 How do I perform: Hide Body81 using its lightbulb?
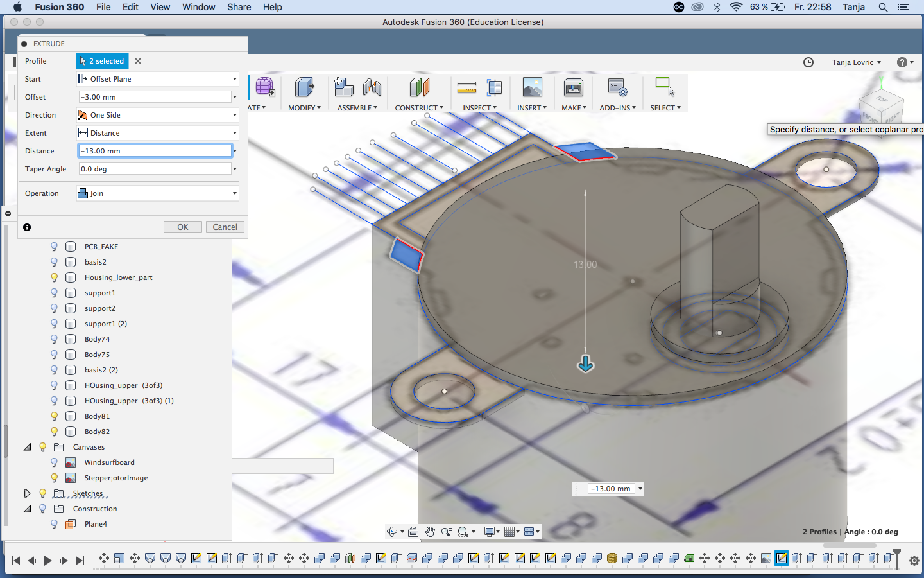[54, 416]
